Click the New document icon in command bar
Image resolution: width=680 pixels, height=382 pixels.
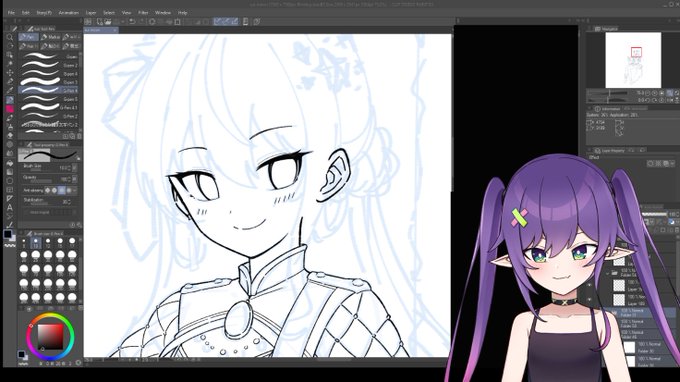[x=100, y=22]
